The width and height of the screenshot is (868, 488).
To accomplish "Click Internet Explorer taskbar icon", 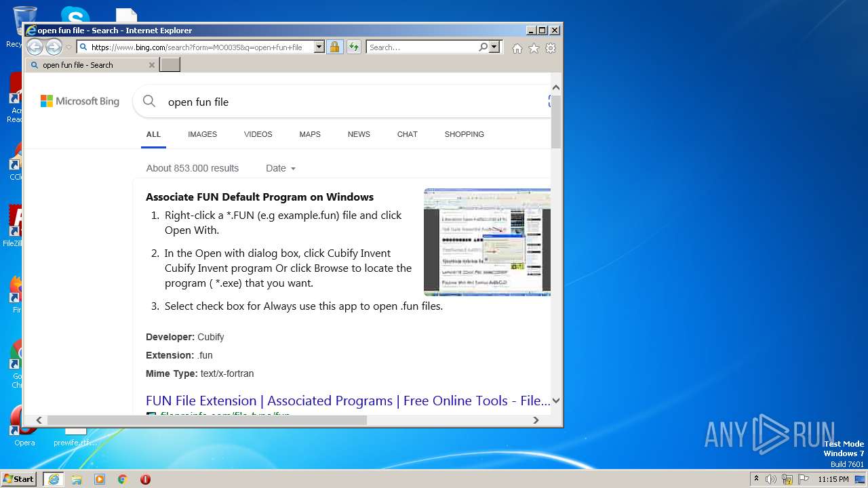I will [x=53, y=479].
